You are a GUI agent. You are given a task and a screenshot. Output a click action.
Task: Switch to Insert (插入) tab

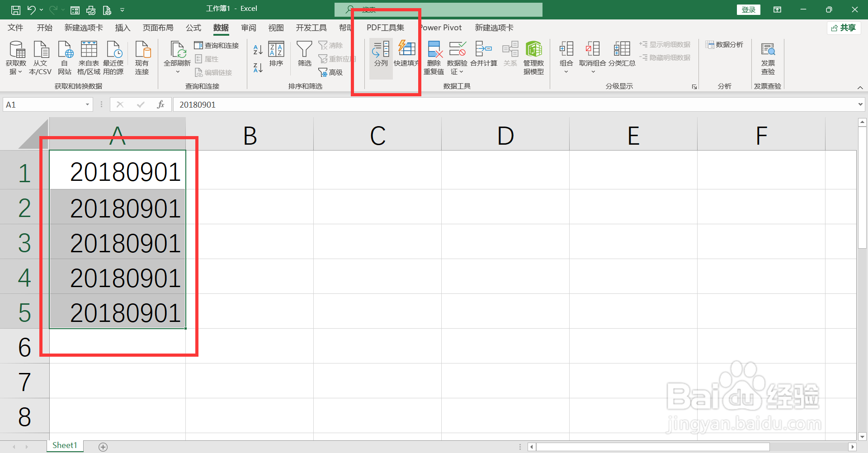123,28
